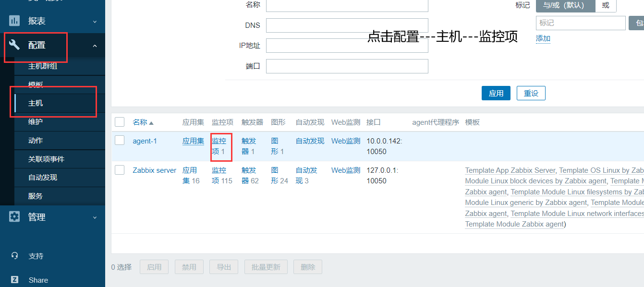644x287 pixels.
Task: Click the disabled 删除 button
Action: [308, 267]
